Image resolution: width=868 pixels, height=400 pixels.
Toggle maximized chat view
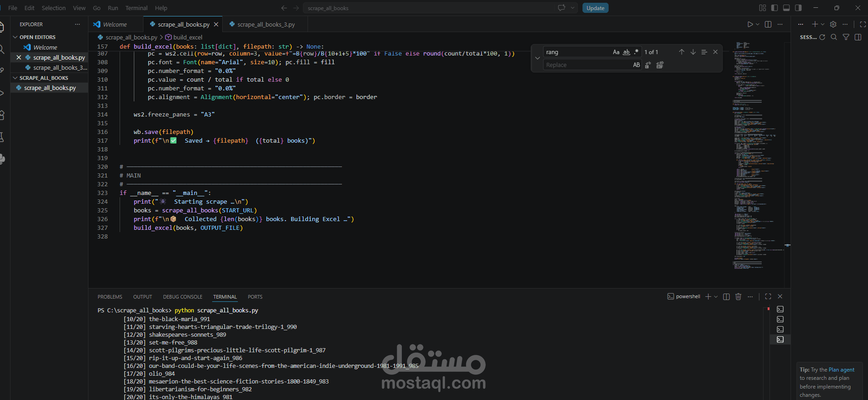(863, 24)
